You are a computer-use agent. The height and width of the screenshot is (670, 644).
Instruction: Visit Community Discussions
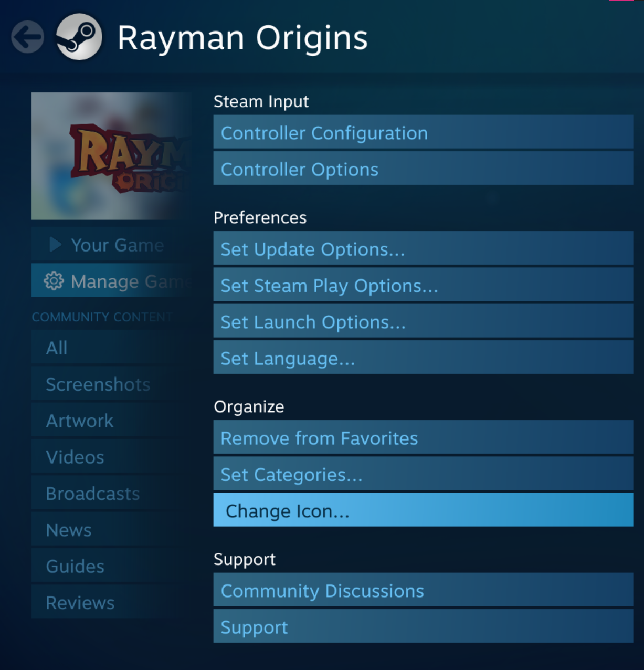click(x=423, y=591)
